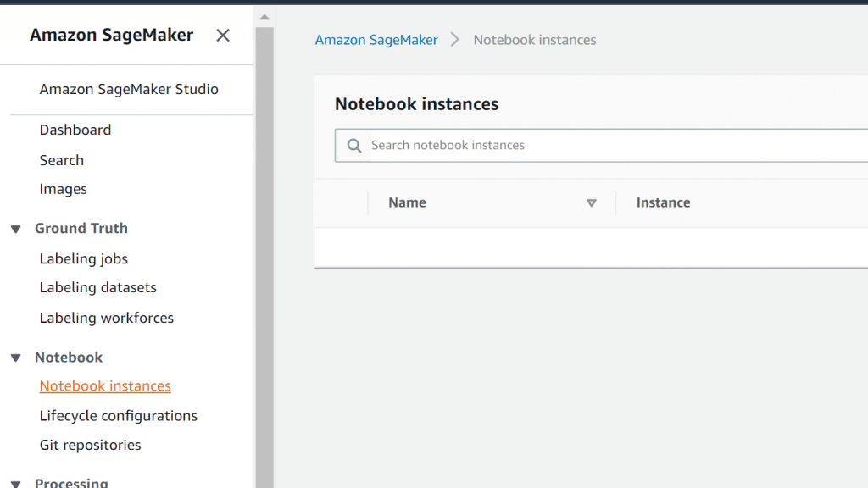
Task: Collapse the Processing section
Action: (15, 484)
